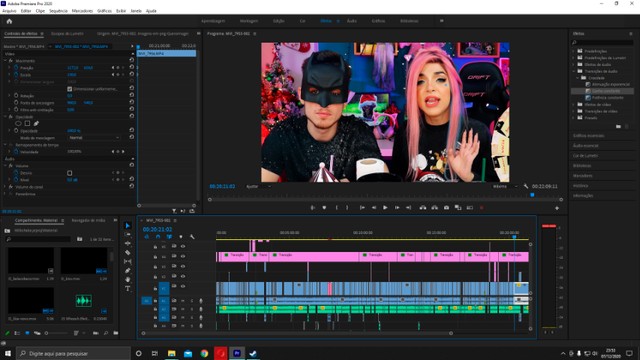Expand the Motion effect properties

(6, 61)
